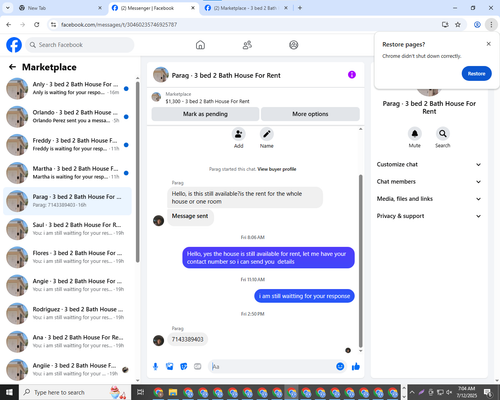Viewport: 500px width, 400px height.
Task: Switch to the Marketplace 3 bed 2 Bath tab
Action: (246, 8)
